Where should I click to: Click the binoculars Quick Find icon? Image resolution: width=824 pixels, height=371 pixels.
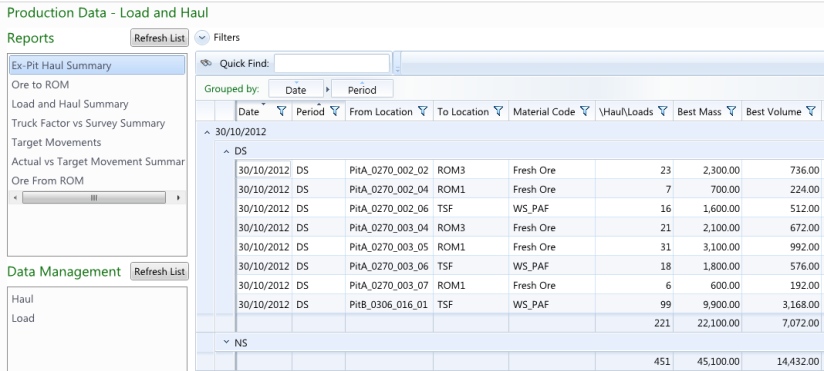coord(207,64)
